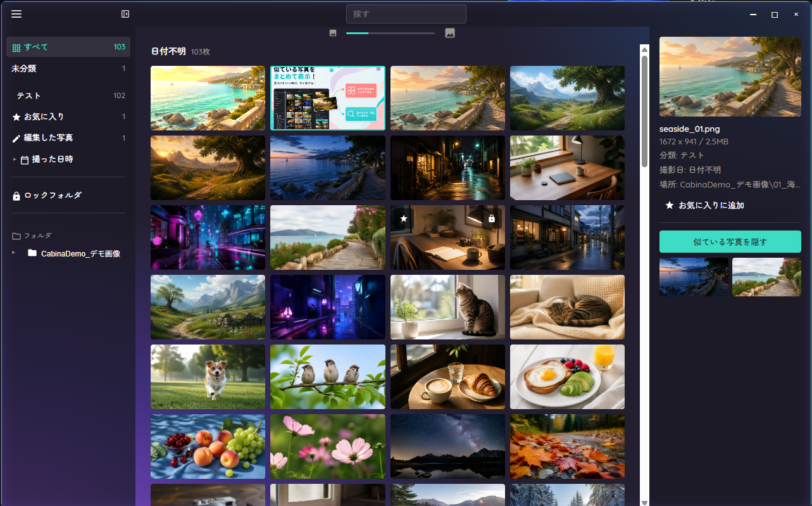Open the golden sunset tree landscape thumbnail
This screenshot has height=506, width=812.
(x=208, y=168)
